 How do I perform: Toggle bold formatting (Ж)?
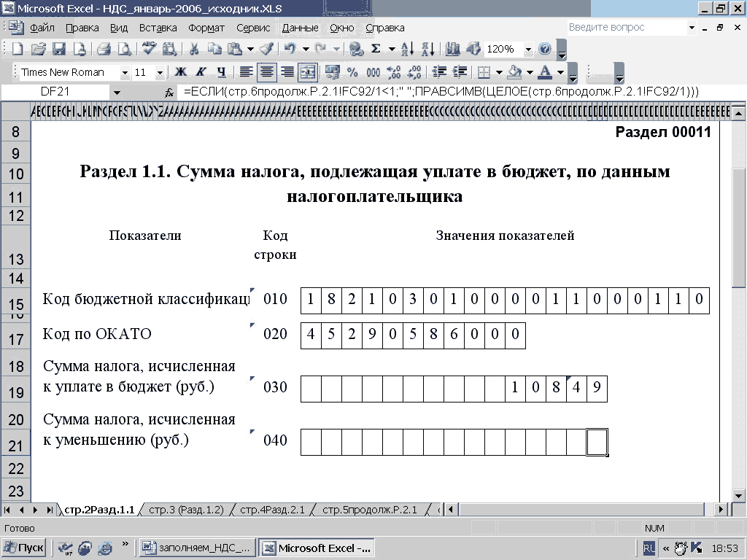click(x=179, y=72)
